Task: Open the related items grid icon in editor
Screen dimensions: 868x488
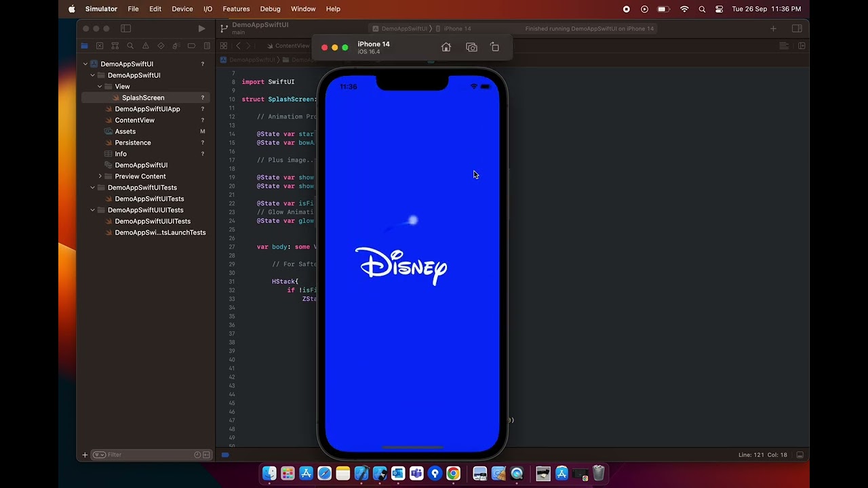Action: pos(224,46)
